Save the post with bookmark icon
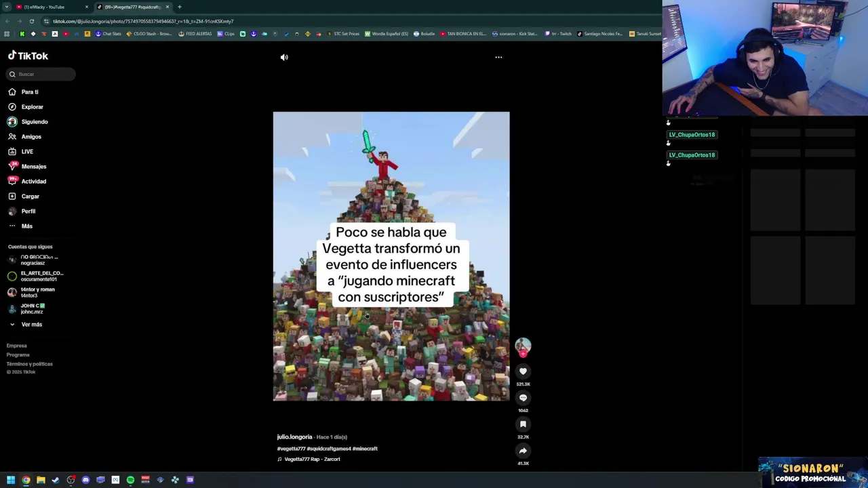Screen dimensions: 868x488 523,424
